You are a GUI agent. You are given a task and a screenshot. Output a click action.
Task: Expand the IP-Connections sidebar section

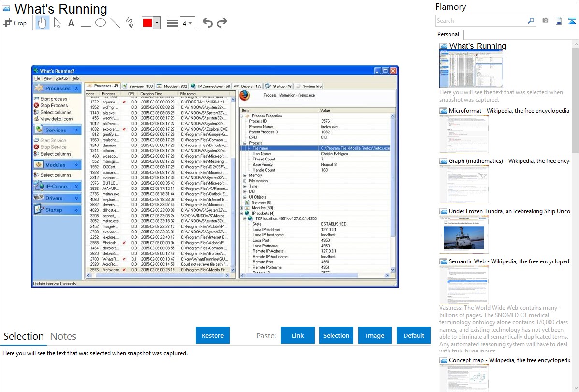(x=76, y=187)
